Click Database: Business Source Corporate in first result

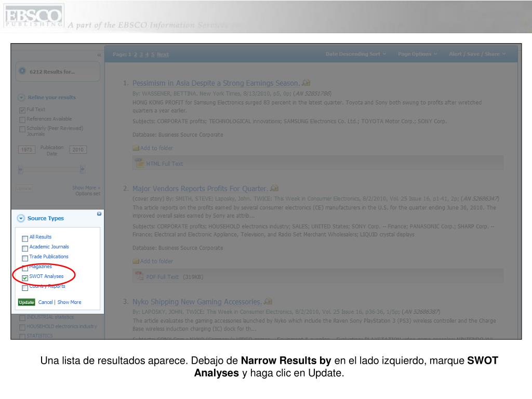point(178,135)
